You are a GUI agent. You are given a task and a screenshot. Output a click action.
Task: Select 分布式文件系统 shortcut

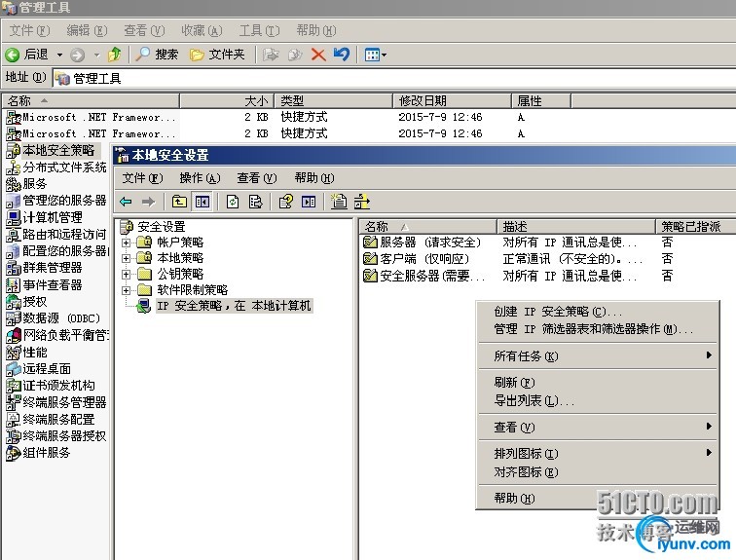tap(56, 168)
